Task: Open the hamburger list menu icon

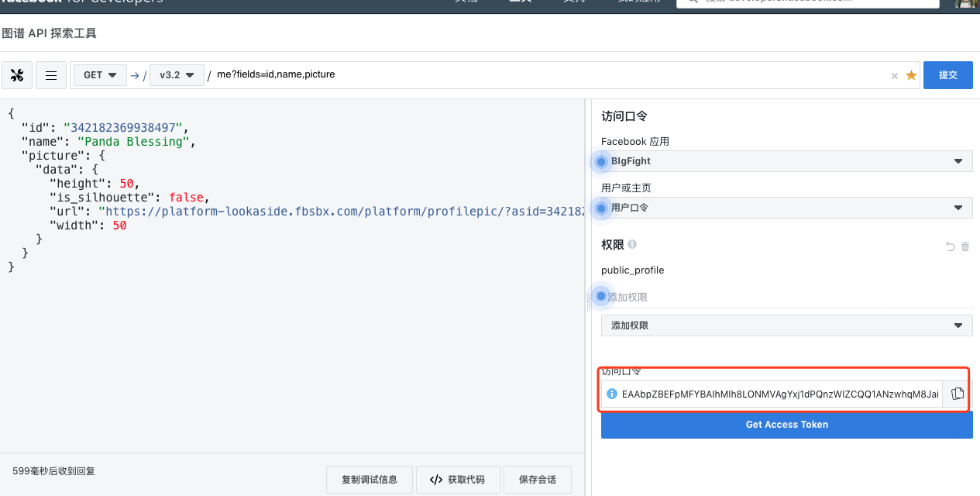Action: coord(51,75)
